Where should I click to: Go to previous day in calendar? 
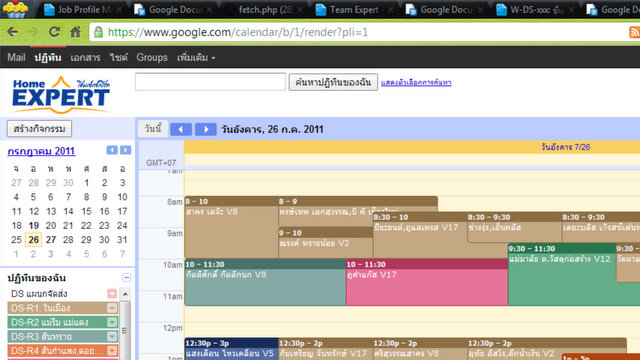[181, 129]
